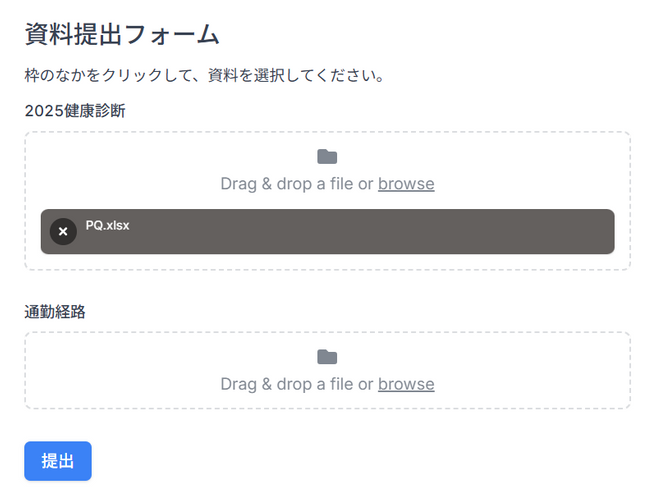Viewport: 650px width, 500px height.
Task: Click the PQ.xlsx file name text
Action: 107,226
